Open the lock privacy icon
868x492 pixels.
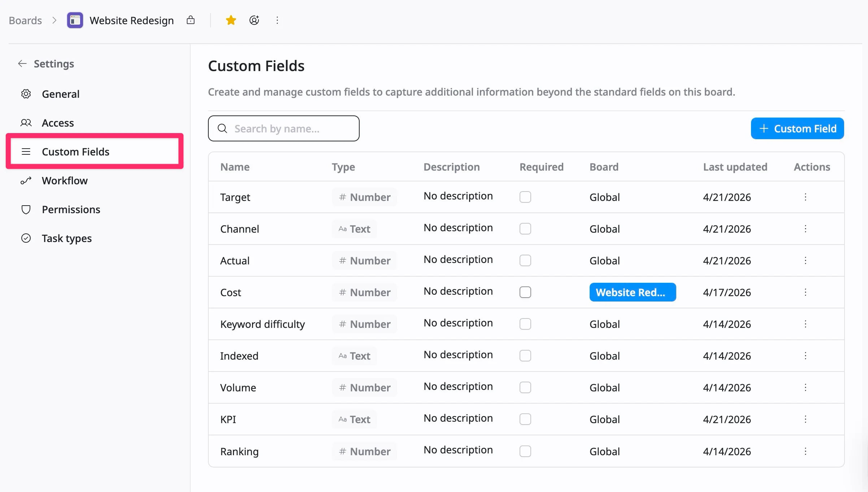pyautogui.click(x=191, y=20)
